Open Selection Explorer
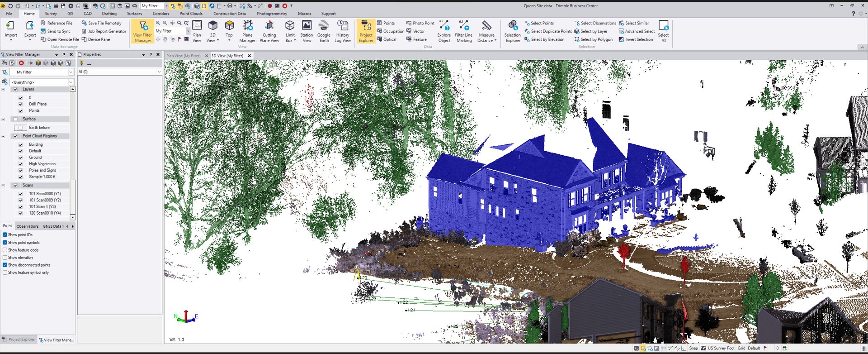 coord(513,31)
